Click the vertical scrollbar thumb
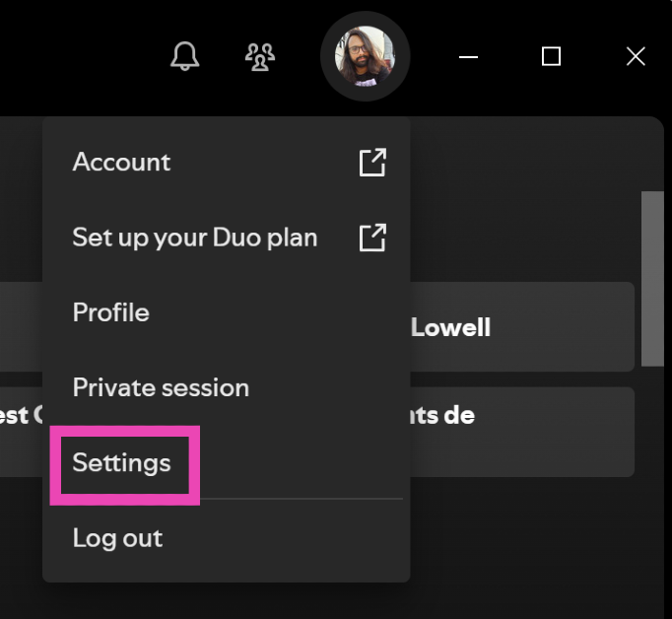Image resolution: width=672 pixels, height=619 pixels. [x=652, y=276]
